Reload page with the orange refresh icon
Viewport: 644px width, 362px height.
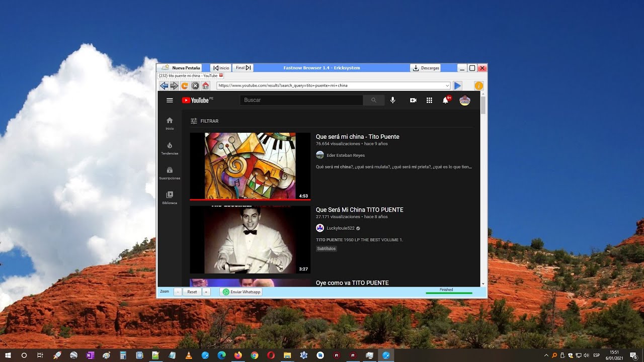[185, 86]
